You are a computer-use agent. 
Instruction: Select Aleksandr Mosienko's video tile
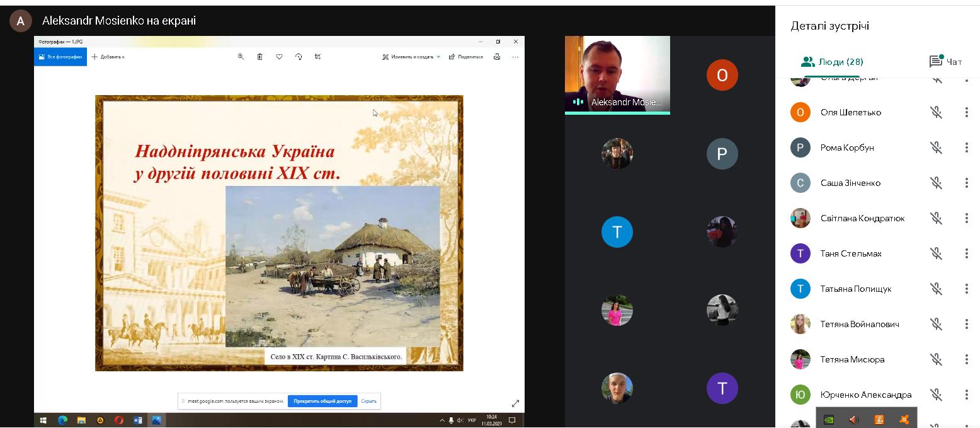coord(617,75)
